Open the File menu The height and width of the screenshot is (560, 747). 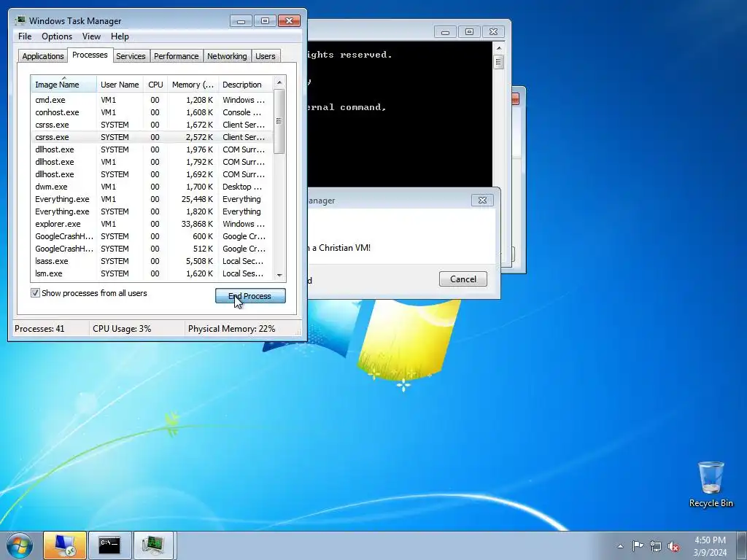pyautogui.click(x=25, y=36)
